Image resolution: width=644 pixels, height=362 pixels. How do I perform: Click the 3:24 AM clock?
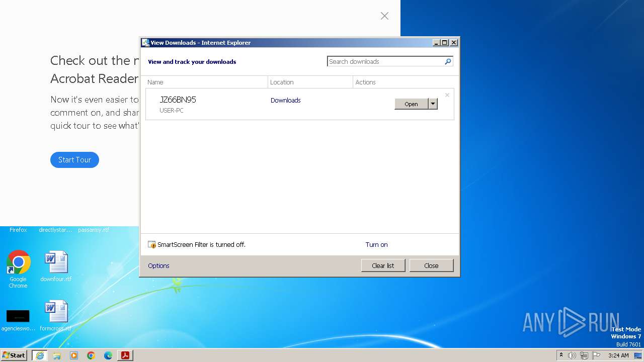(618, 355)
